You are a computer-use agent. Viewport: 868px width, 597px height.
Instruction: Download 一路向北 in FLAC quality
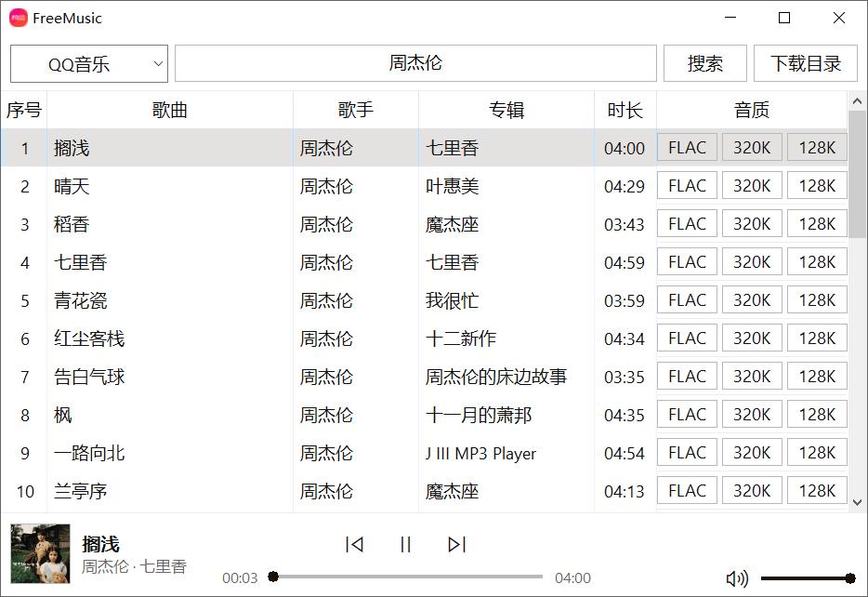(x=687, y=453)
